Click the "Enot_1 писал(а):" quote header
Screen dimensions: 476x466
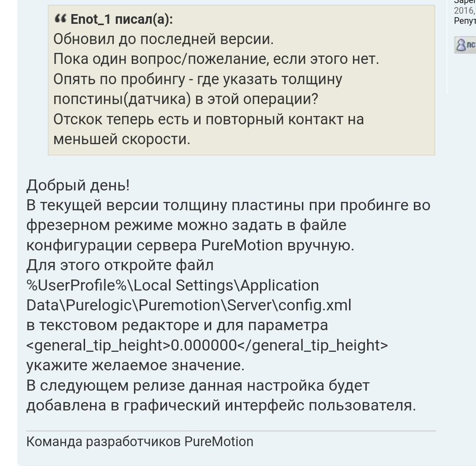click(122, 19)
